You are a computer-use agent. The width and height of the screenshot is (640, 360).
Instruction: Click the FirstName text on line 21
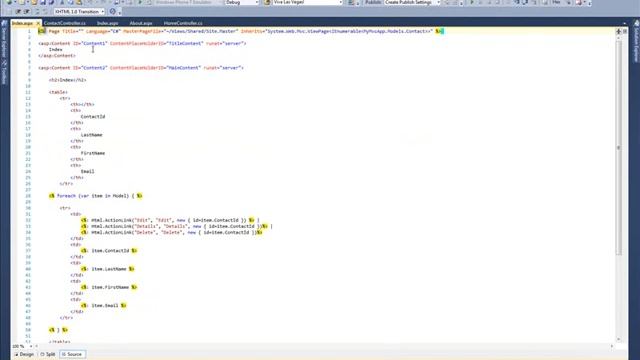(93, 153)
